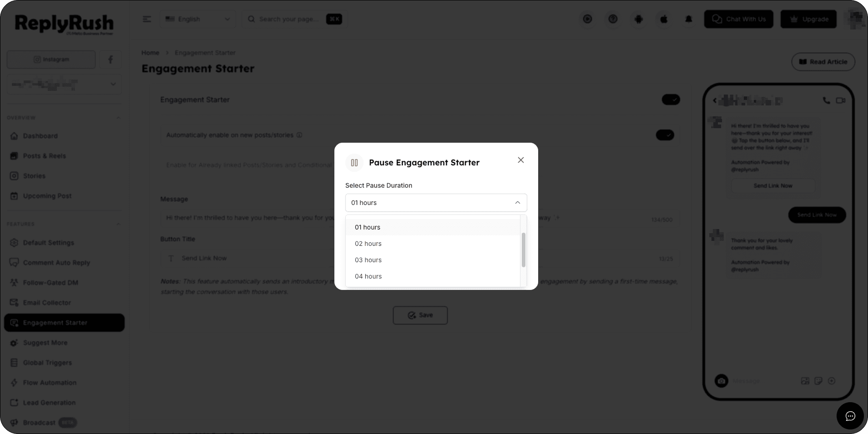This screenshot has width=868, height=434.
Task: Select the 01 hours option in list
Action: tap(433, 227)
